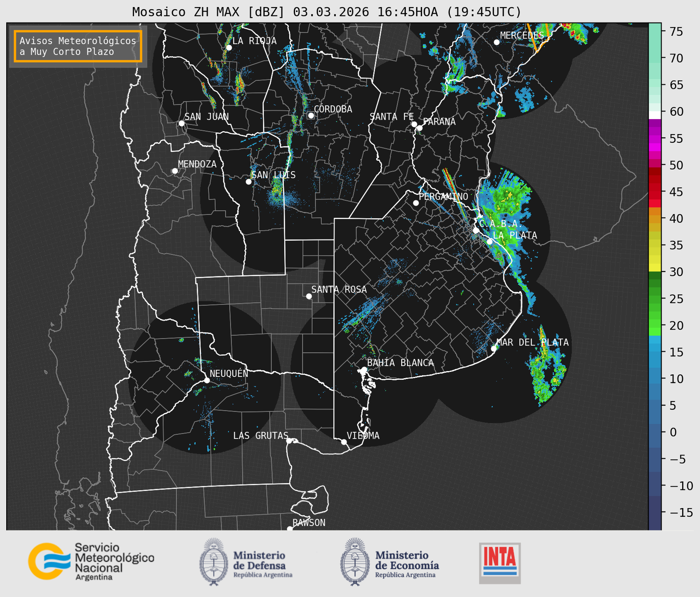Click the LA PLATA city label
The image size is (700, 597).
(x=515, y=235)
